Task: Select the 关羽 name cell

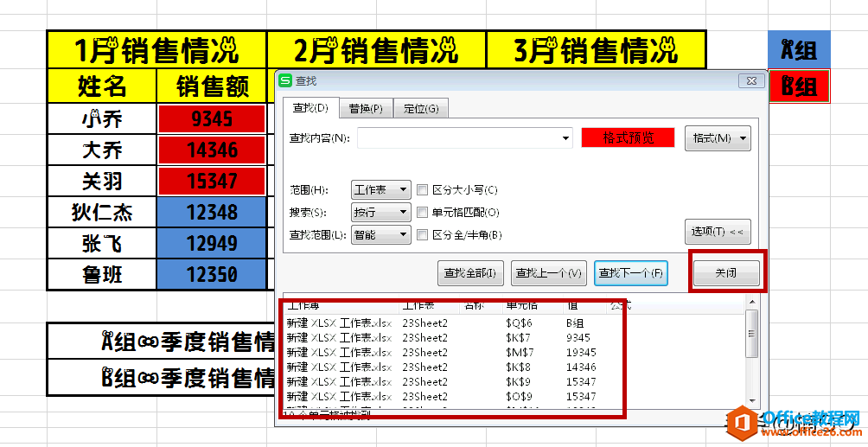Action: coord(102,181)
